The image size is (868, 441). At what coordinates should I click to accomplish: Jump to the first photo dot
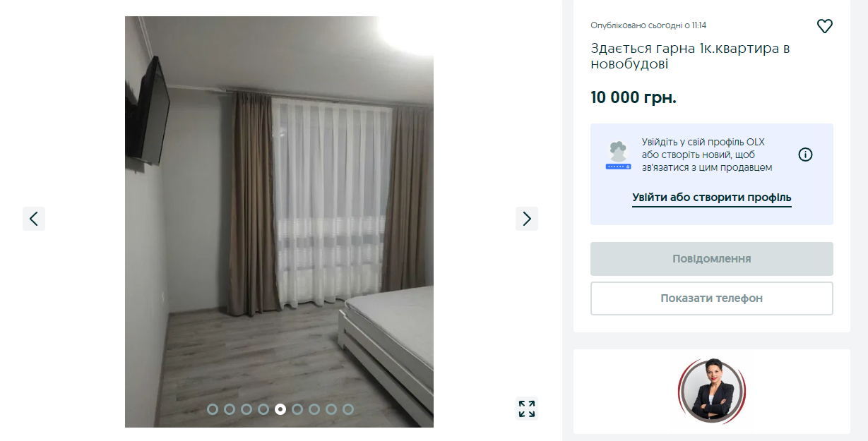tap(213, 409)
